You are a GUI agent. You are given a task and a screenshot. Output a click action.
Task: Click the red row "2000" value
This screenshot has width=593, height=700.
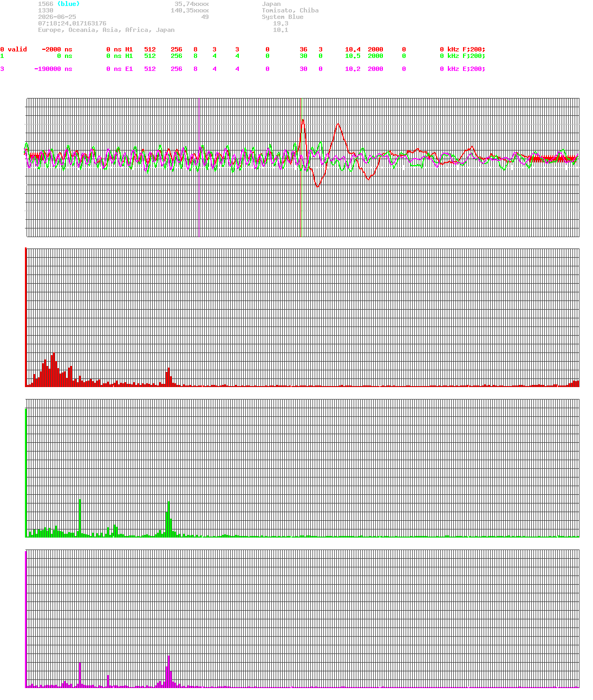click(375, 49)
